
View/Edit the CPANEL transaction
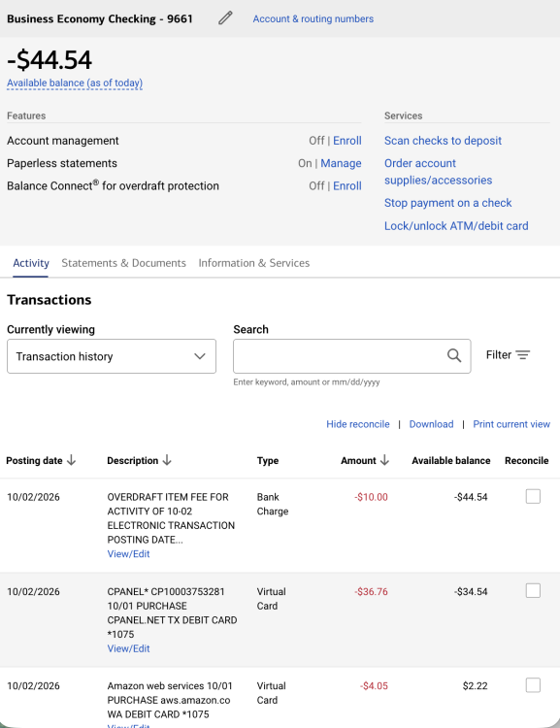tap(129, 648)
